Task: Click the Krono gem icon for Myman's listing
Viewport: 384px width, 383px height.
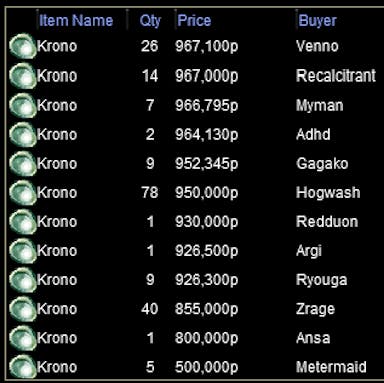Action: tap(23, 105)
